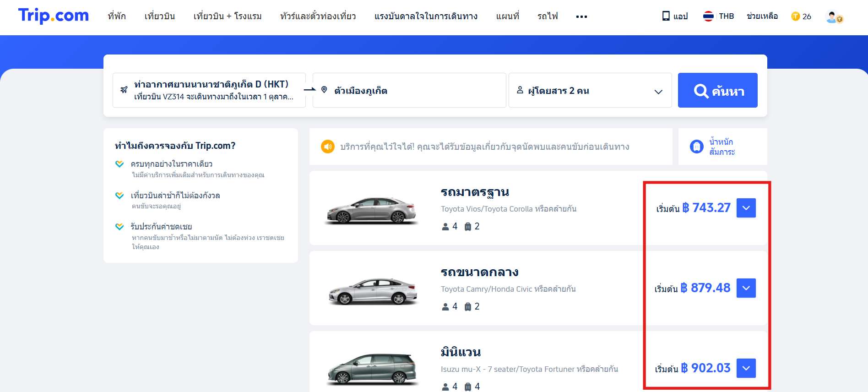Viewport: 868px width, 392px height.
Task: Click Toyota Vios/Toyota Corolla description text
Action: pos(509,209)
